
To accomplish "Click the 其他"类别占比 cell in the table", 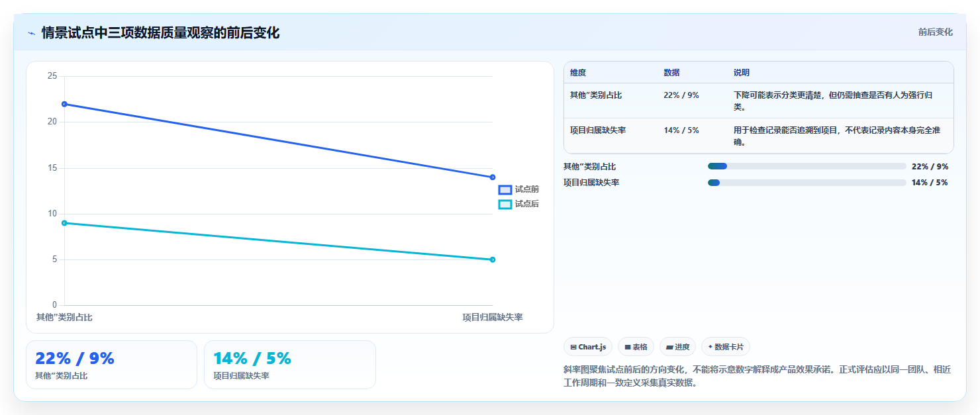I will pyautogui.click(x=596, y=95).
